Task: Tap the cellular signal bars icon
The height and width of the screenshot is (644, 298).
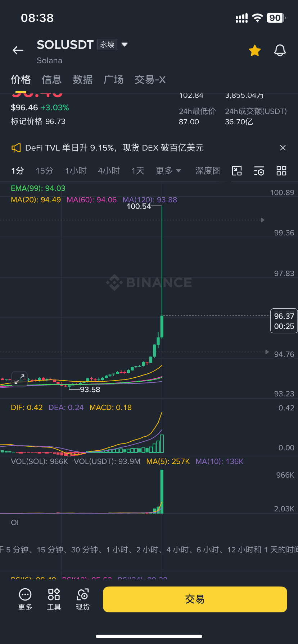Action: pyautogui.click(x=241, y=18)
